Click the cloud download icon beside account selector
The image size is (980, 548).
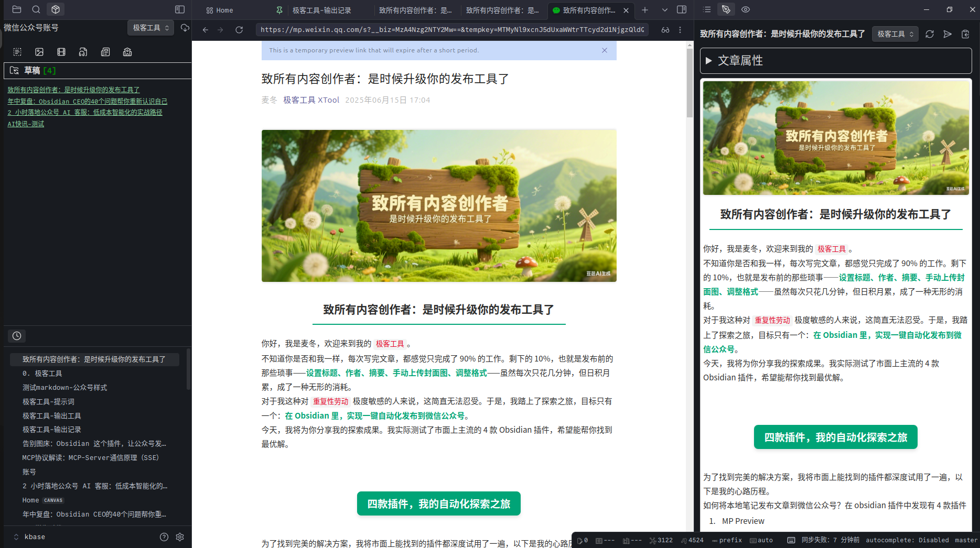coord(185,28)
